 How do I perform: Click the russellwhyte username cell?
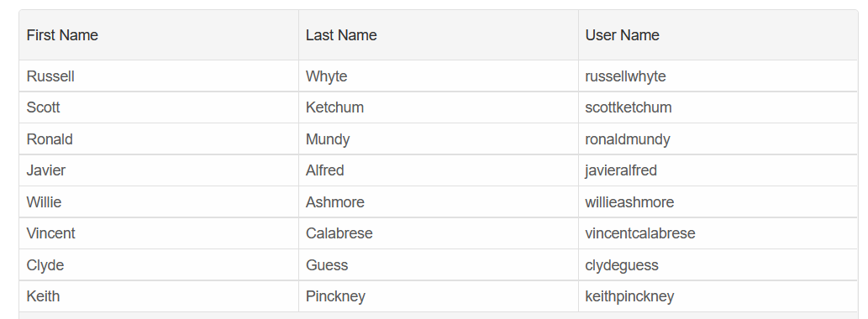pos(718,76)
